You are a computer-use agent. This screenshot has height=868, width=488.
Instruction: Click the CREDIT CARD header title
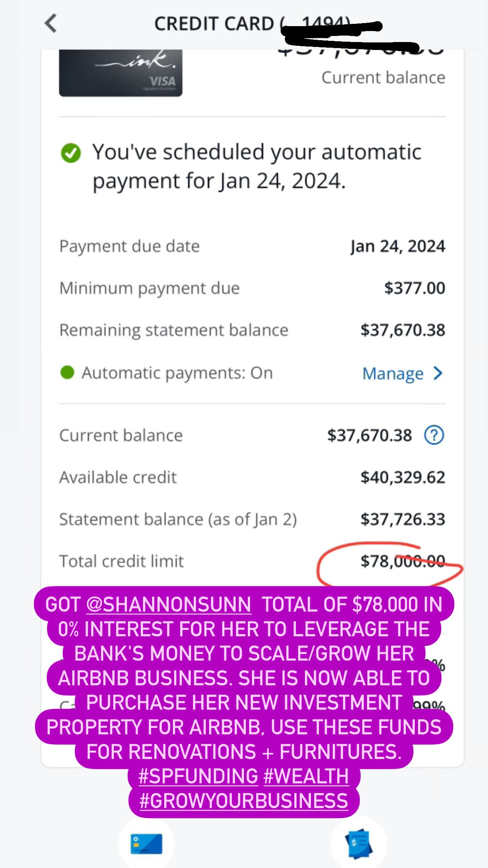[x=214, y=24]
